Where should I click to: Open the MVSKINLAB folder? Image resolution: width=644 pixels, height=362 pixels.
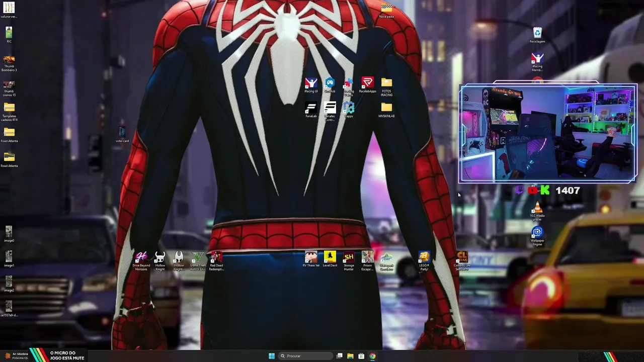386,110
